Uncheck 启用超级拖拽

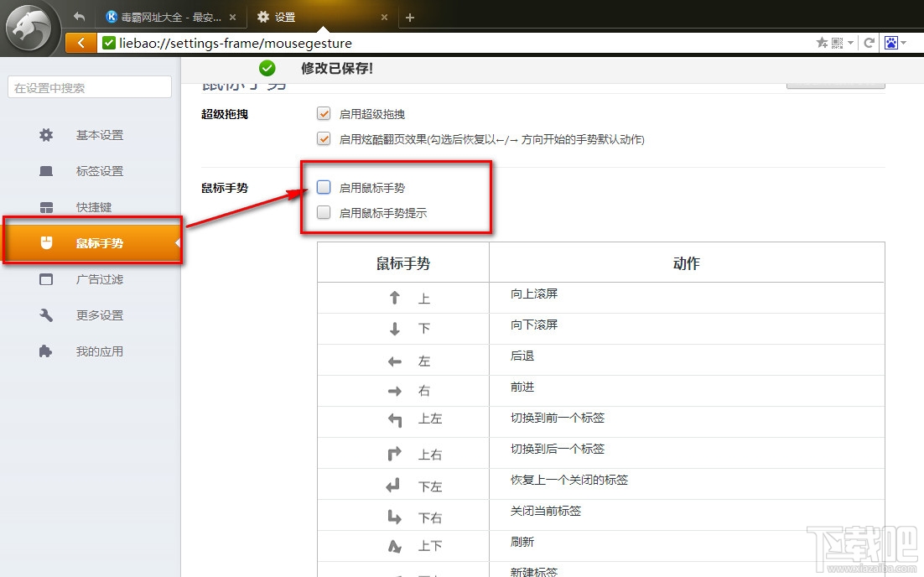(x=323, y=114)
